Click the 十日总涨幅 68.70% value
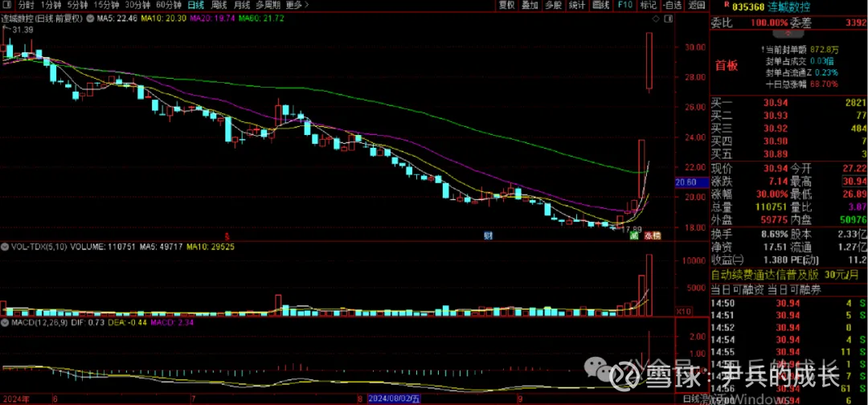The image size is (868, 405). (x=824, y=84)
